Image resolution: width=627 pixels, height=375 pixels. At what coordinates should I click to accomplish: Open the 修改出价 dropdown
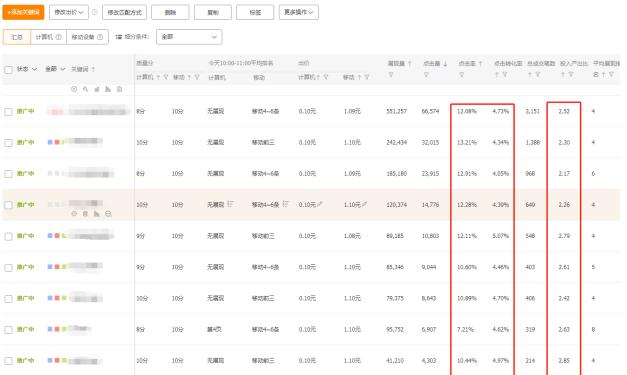tap(69, 12)
